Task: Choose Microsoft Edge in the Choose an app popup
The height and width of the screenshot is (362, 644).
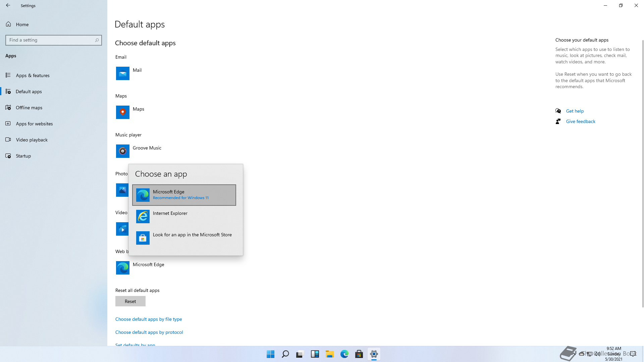Action: pos(184,195)
